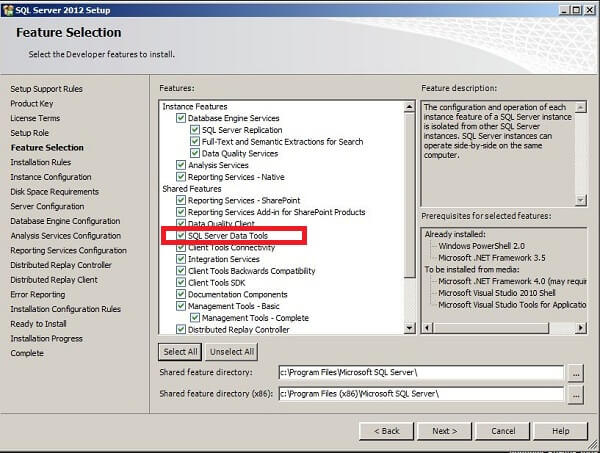This screenshot has width=600, height=453.
Task: Click Disk Space Requirements step
Action: click(x=54, y=192)
